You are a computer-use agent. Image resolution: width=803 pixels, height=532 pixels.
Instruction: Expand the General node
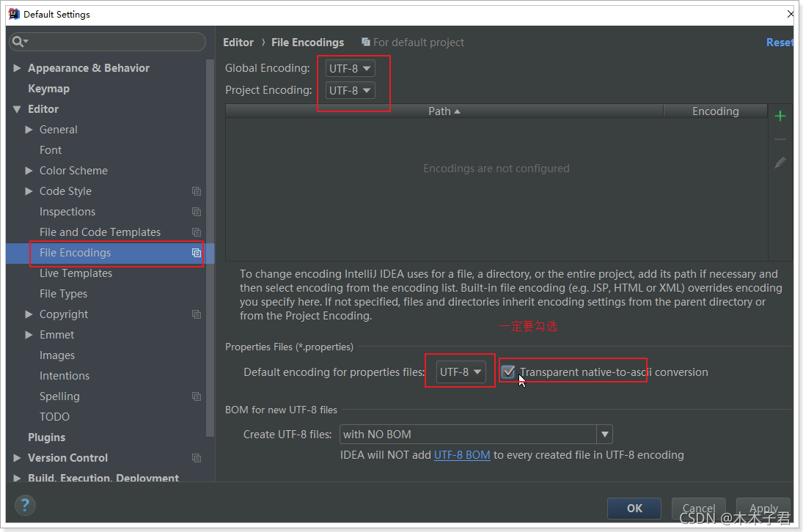[29, 130]
